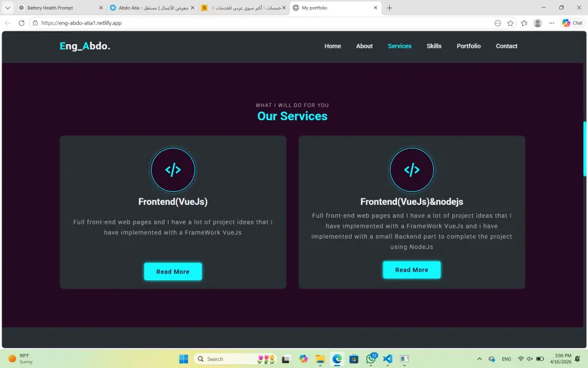Open the notifications bell icon

click(x=577, y=359)
